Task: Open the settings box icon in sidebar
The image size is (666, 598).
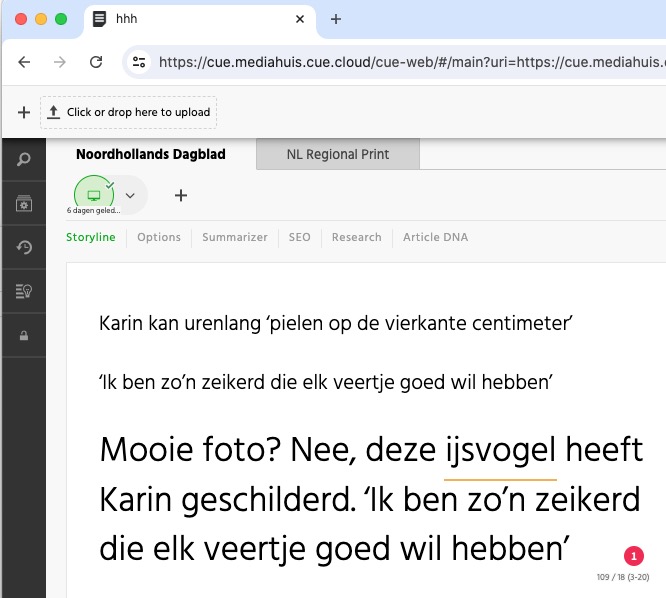Action: (x=24, y=204)
